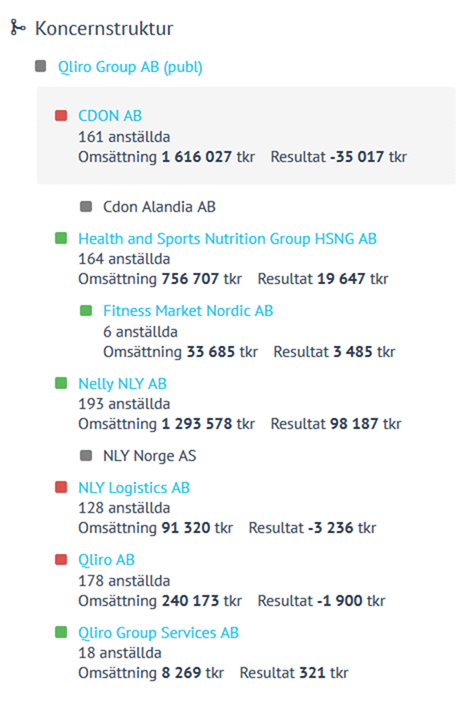456x707 pixels.
Task: Select the Cdon Alandia AB tree entry
Action: pyautogui.click(x=159, y=207)
